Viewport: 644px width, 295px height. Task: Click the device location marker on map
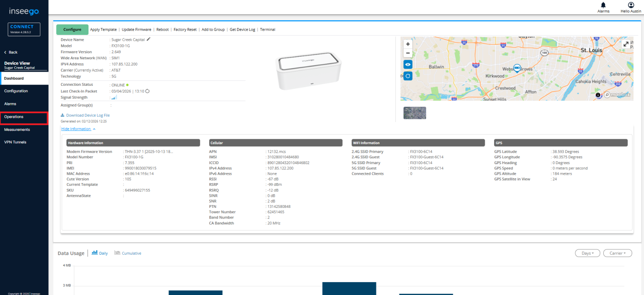coord(516,67)
